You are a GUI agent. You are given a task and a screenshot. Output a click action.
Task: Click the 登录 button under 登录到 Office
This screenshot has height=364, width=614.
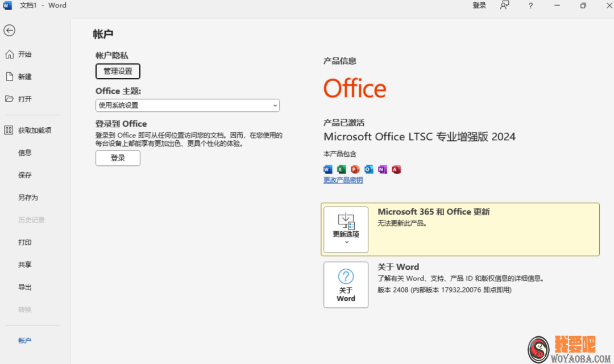tap(118, 158)
